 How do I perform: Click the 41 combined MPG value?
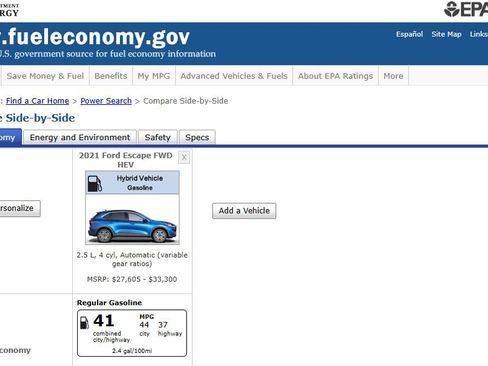pyautogui.click(x=104, y=321)
